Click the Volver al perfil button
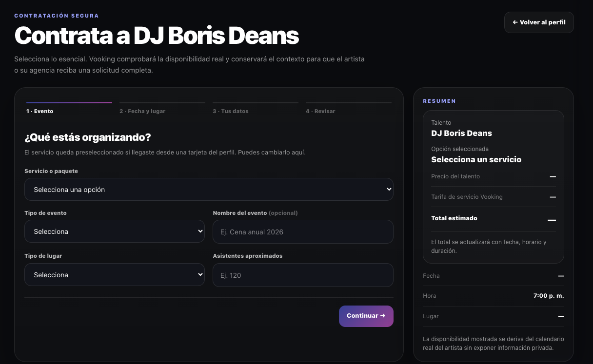593x364 pixels. tap(539, 22)
